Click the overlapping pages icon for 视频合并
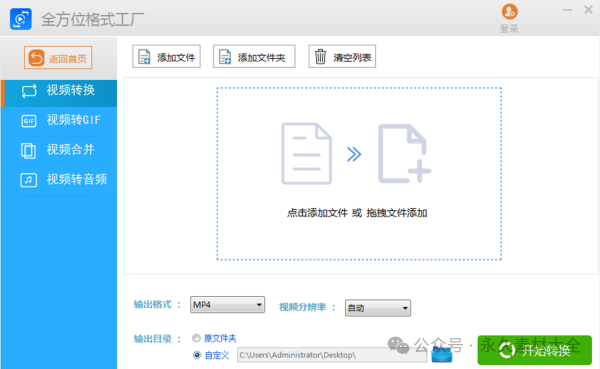The width and height of the screenshot is (600, 369). pyautogui.click(x=28, y=150)
